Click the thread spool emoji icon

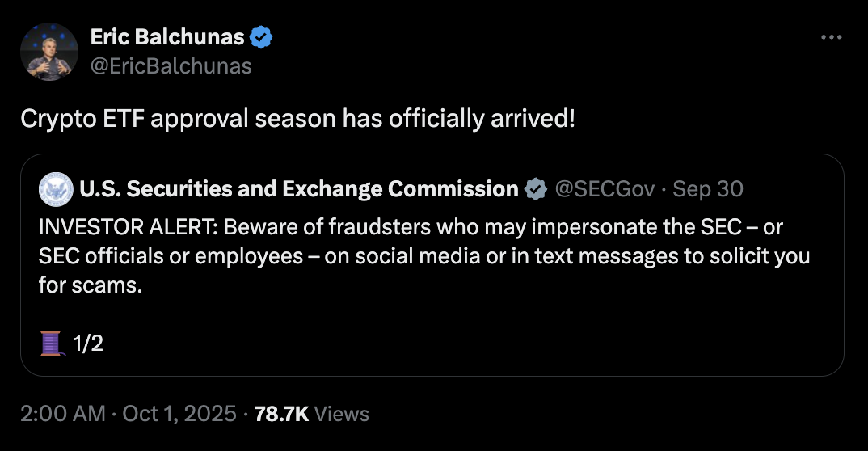(x=51, y=344)
